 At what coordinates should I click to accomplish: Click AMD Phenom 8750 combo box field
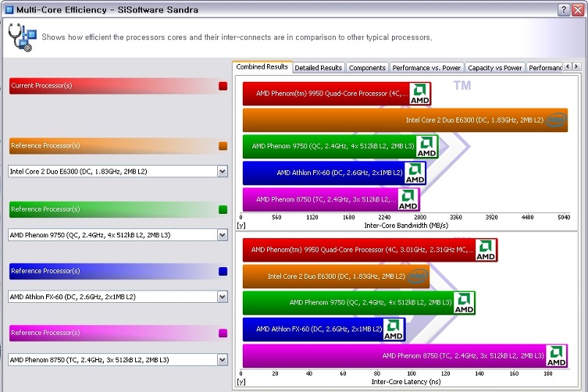[118, 360]
